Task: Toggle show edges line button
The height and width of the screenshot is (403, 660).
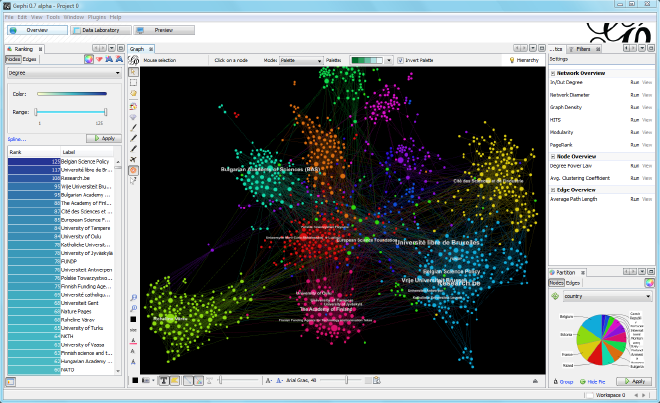Action: (188, 381)
